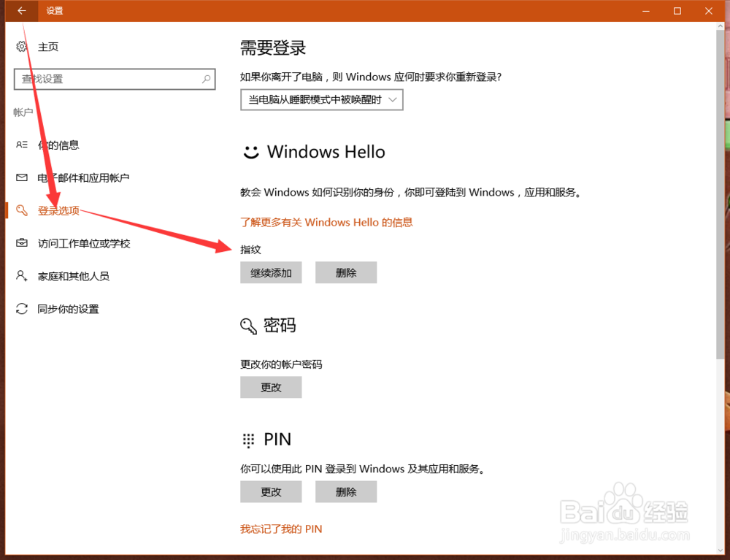Click the 指纹 label
The height and width of the screenshot is (560, 730).
pos(250,250)
